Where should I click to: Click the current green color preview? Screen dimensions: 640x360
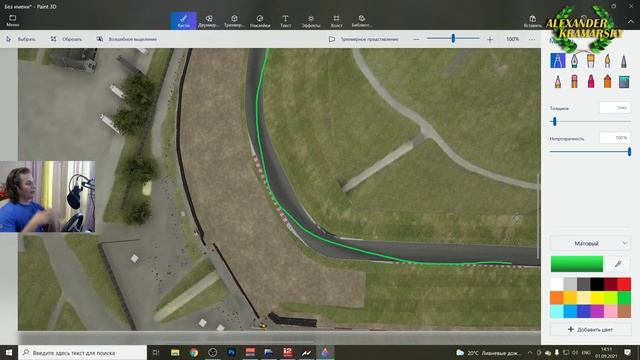click(x=577, y=264)
